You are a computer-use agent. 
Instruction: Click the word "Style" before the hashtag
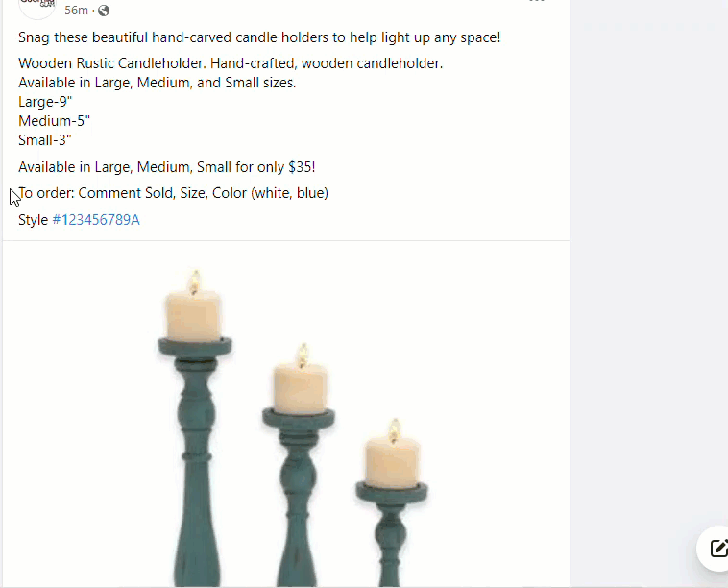[x=33, y=220]
